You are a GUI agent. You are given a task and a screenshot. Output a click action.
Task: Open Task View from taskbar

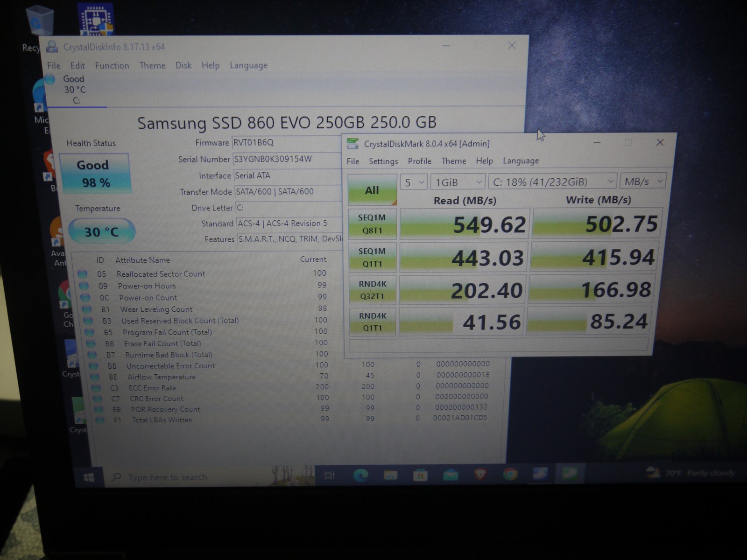pos(330,476)
